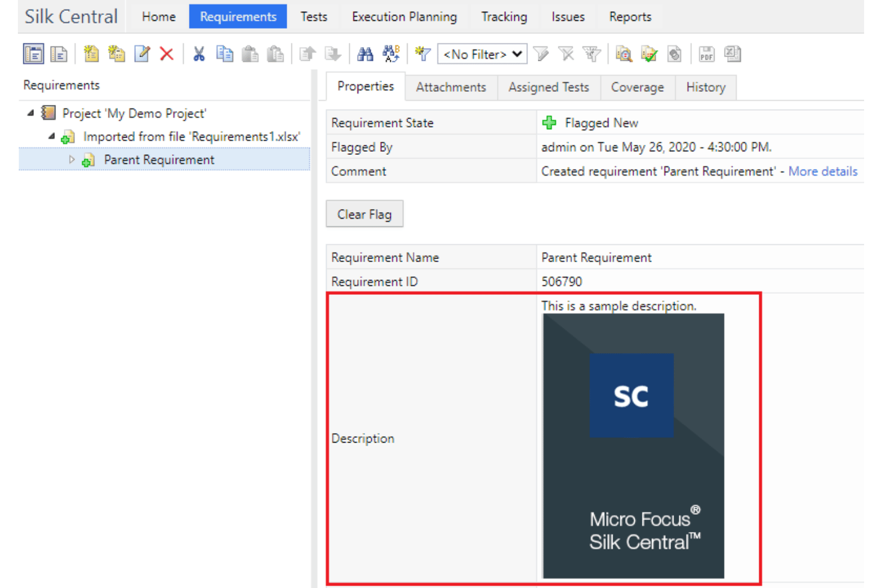This screenshot has height=588, width=882.
Task: Open the Home menu
Action: (159, 17)
